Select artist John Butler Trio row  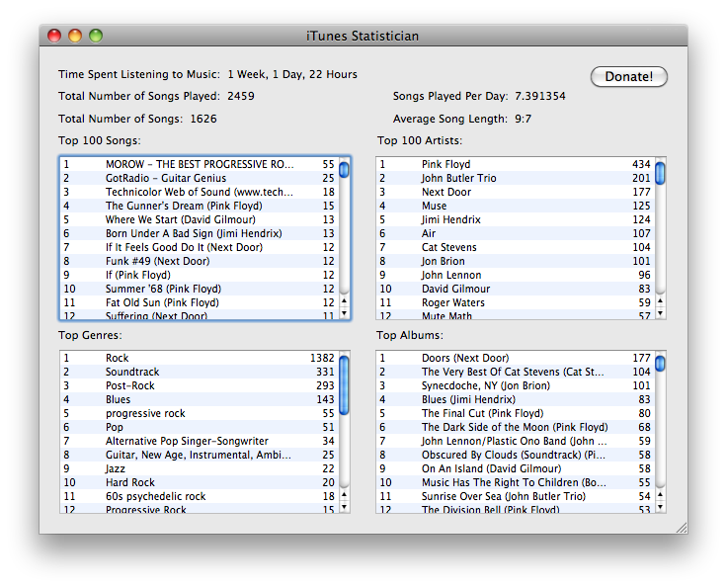click(x=516, y=178)
